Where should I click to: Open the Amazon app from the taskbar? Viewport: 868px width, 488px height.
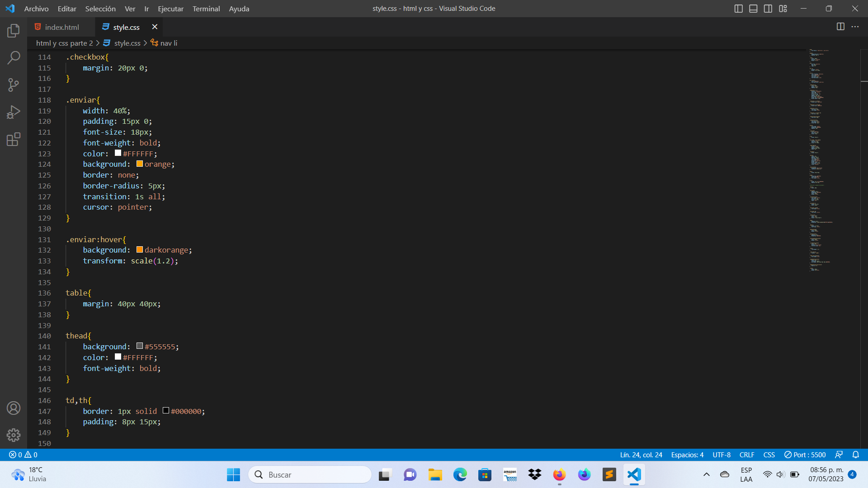tap(509, 474)
